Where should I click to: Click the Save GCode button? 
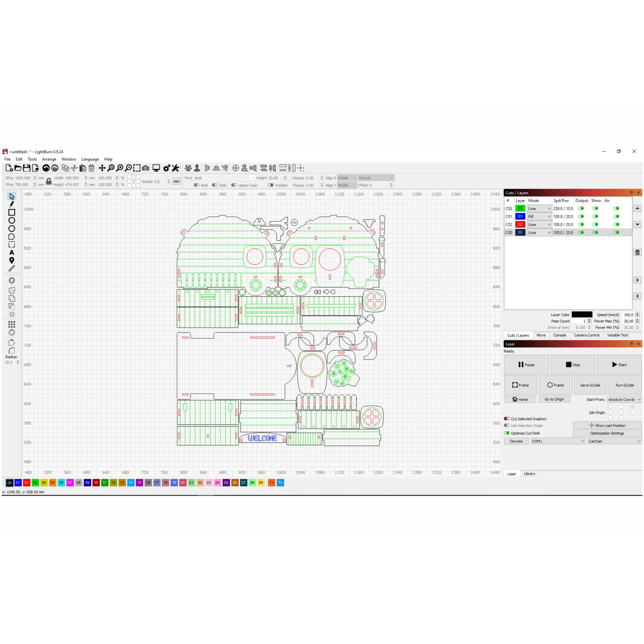click(590, 385)
